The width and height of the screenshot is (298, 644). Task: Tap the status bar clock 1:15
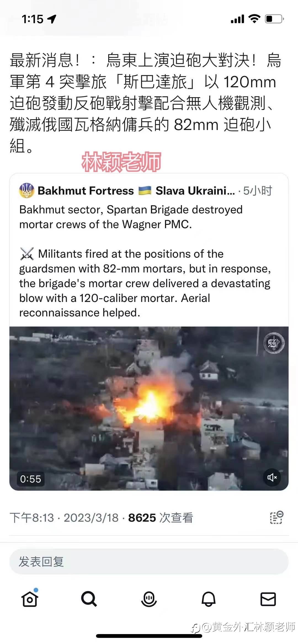coord(33,19)
